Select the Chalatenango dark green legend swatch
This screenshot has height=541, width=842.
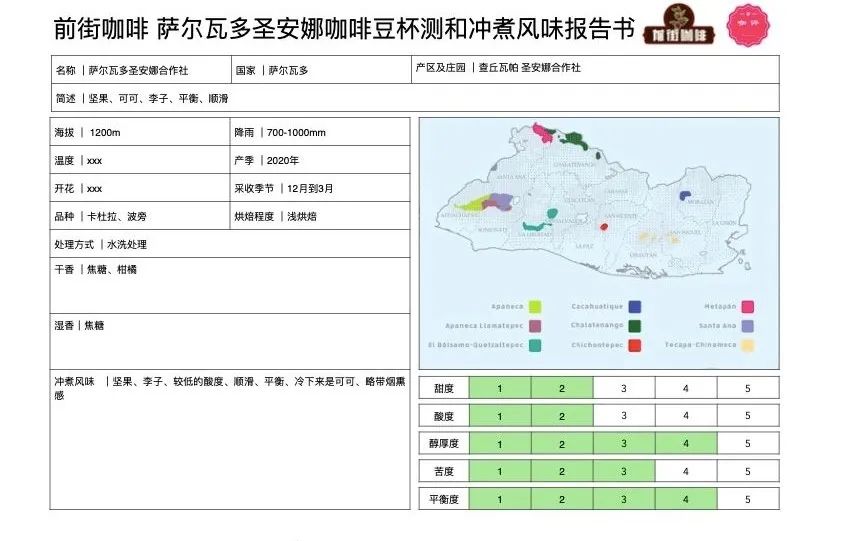point(635,326)
